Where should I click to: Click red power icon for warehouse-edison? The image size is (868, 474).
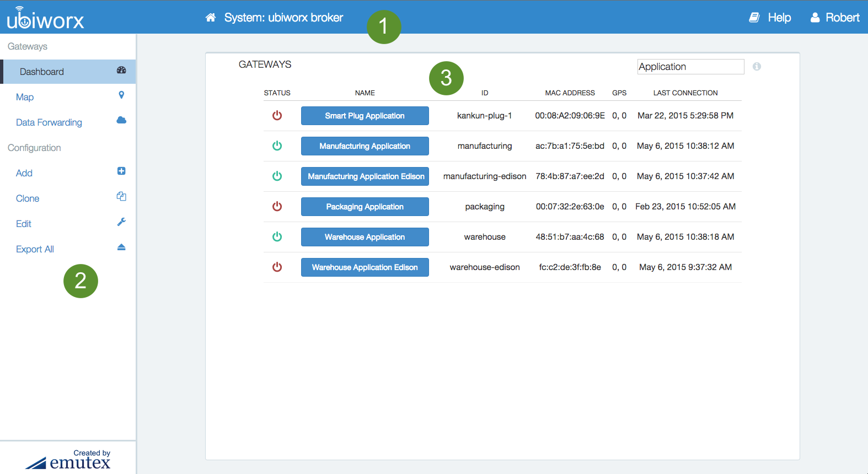277,267
